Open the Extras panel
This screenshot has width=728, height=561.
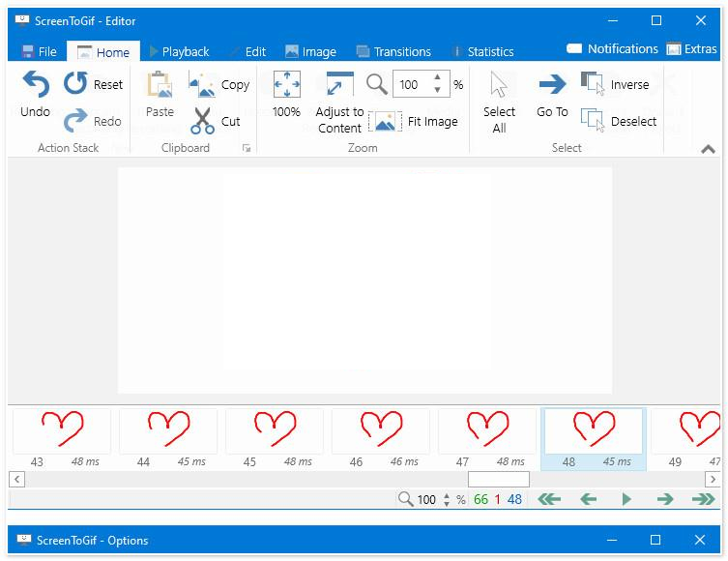(692, 48)
